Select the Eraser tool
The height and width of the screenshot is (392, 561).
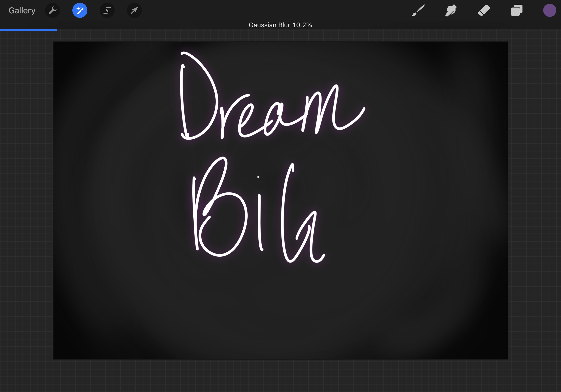click(x=484, y=11)
